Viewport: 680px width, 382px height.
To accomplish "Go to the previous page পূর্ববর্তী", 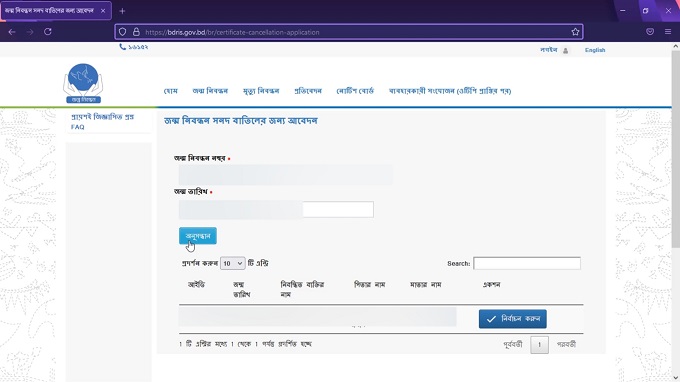I will 513,345.
